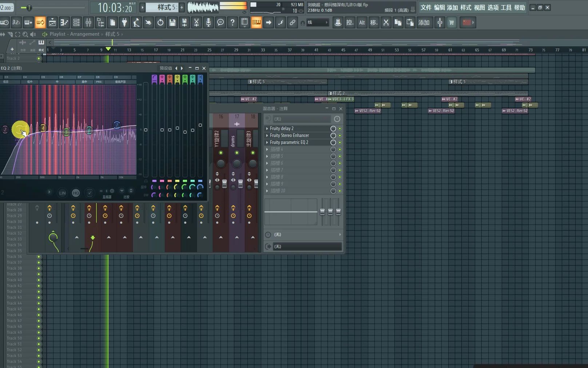Open the 视图 menu
This screenshot has height=368, width=588.
click(479, 7)
